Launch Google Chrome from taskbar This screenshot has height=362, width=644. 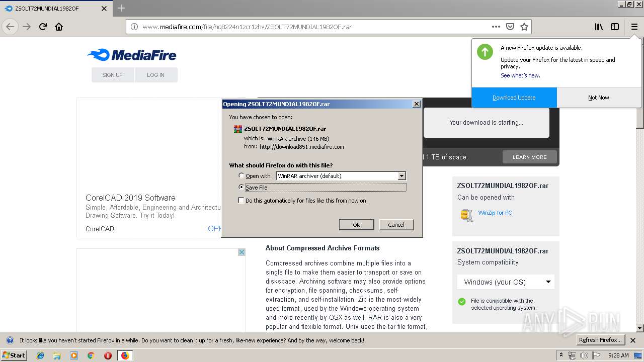click(91, 355)
